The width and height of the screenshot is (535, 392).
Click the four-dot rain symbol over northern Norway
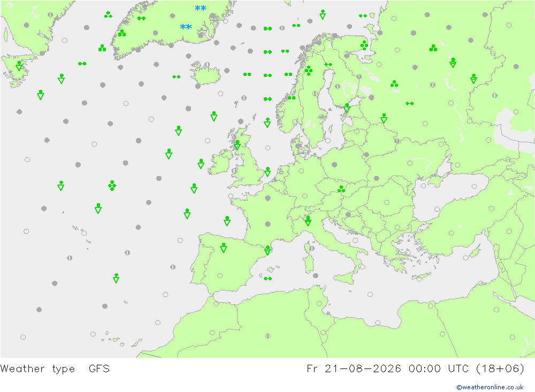309,71
